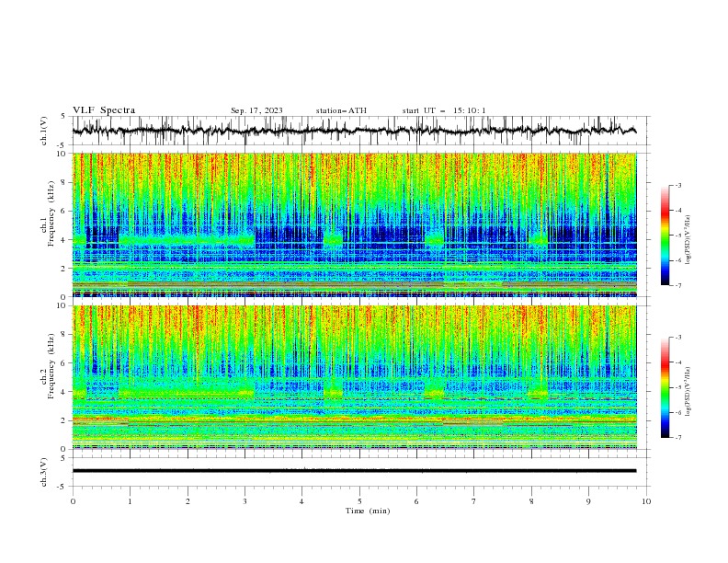Click the '5' tick on the ch.3(V) axis

pyautogui.click(x=63, y=458)
